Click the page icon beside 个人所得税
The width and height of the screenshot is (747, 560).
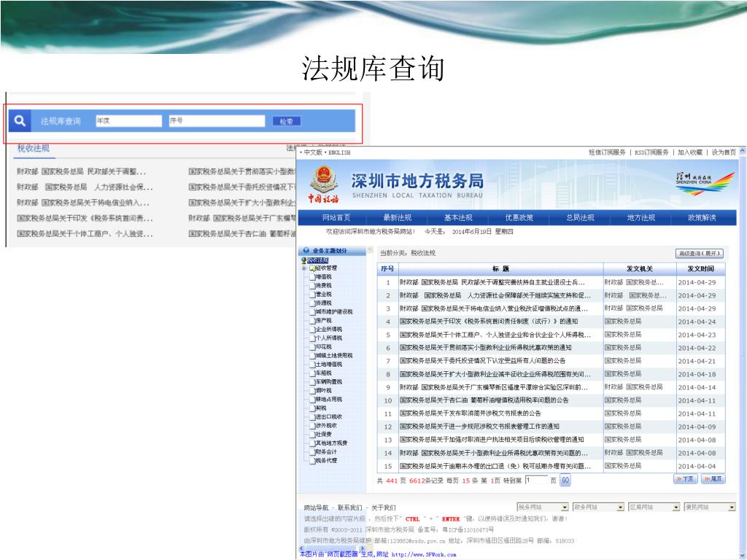pyautogui.click(x=312, y=338)
